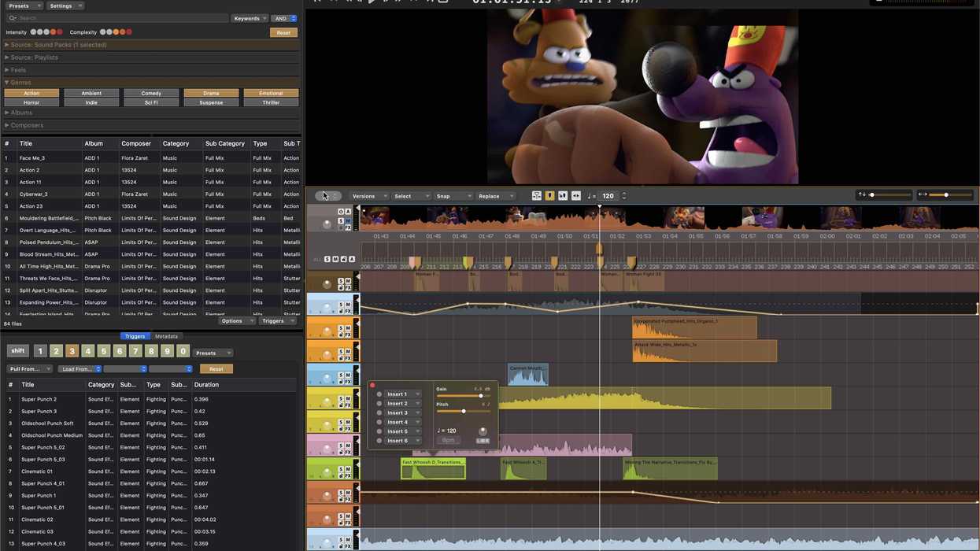Solo the master ruler row
980x551 pixels.
click(x=327, y=259)
